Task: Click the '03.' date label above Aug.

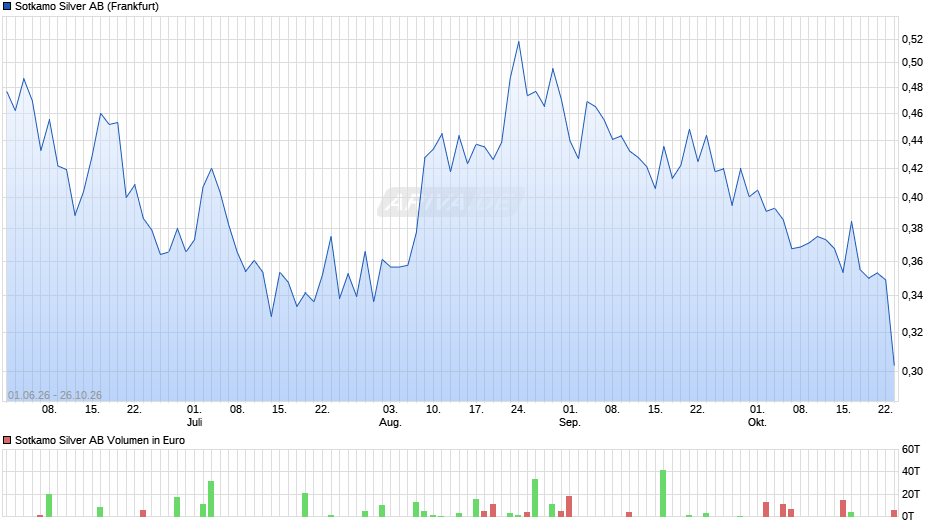Action: 390,409
